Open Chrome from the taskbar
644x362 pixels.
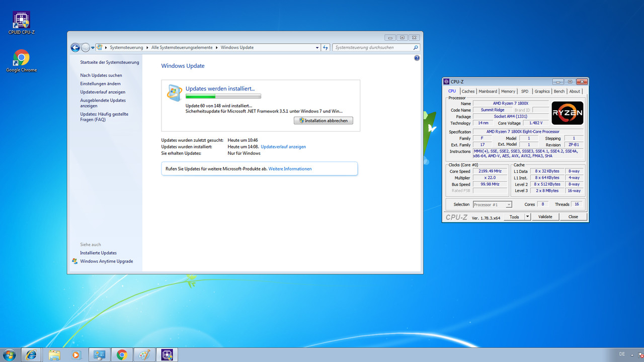point(122,354)
